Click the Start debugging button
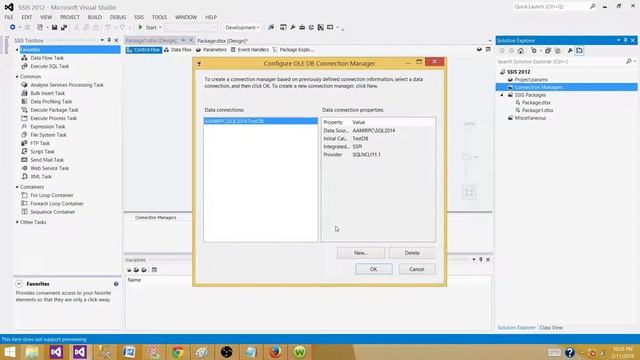This screenshot has height=360, width=640. (x=149, y=27)
